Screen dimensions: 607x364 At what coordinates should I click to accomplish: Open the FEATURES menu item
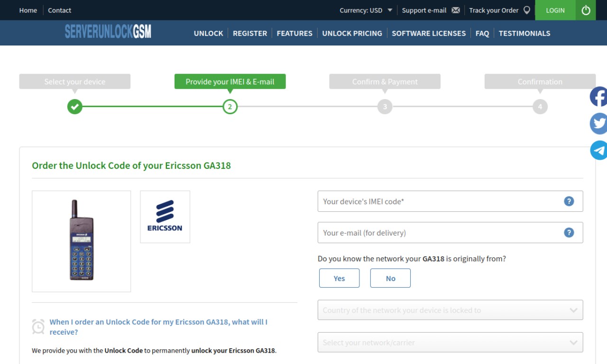point(294,33)
